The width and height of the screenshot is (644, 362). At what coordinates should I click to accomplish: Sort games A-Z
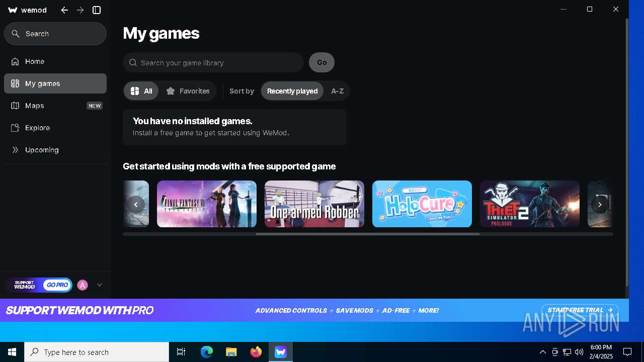pos(337,91)
